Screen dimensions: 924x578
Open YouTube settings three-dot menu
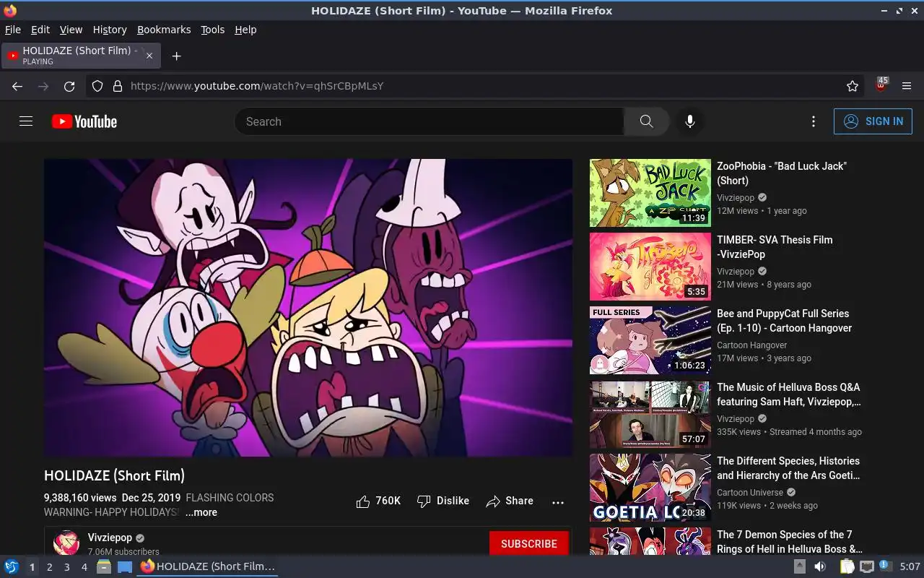pyautogui.click(x=814, y=121)
